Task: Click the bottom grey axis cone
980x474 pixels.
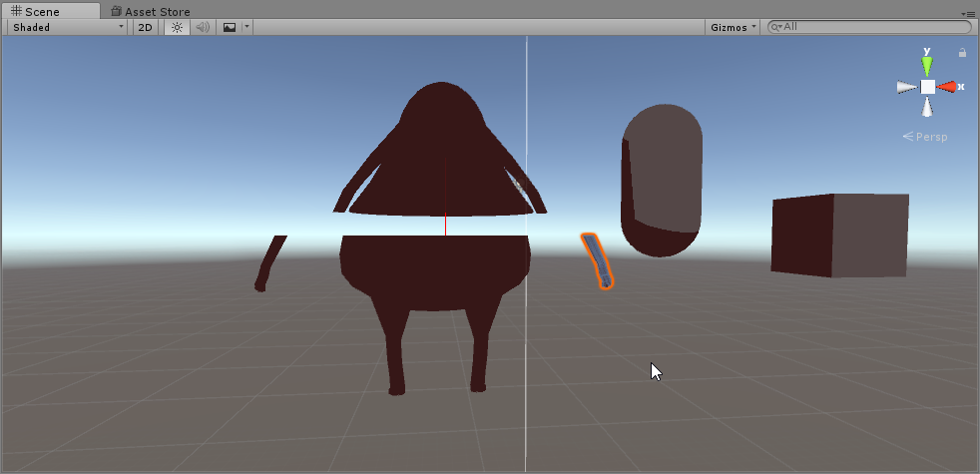Action: [927, 107]
